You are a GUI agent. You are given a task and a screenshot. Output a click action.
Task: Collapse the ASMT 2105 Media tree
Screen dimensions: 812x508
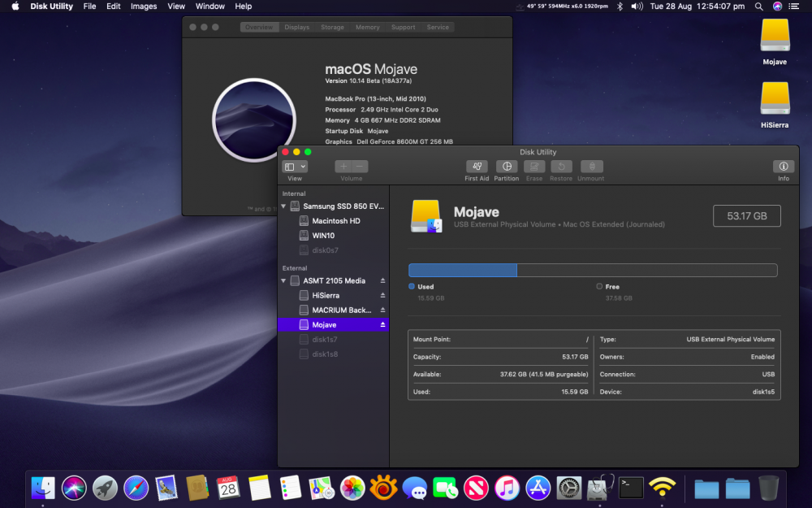coord(283,281)
